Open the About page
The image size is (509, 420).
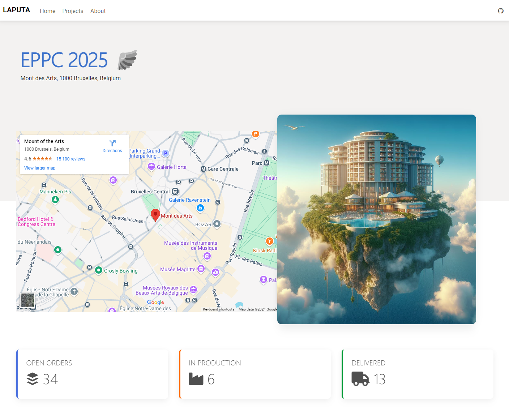(98, 11)
